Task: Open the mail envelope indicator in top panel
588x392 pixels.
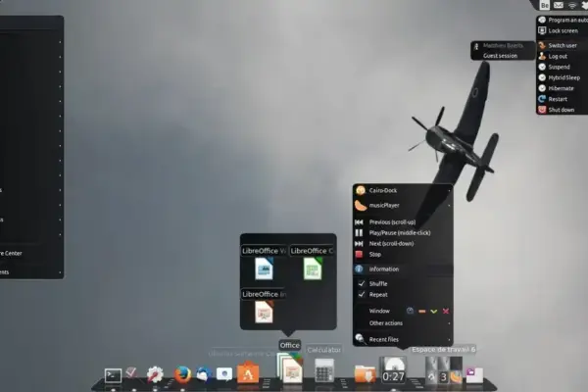Action: pos(559,5)
